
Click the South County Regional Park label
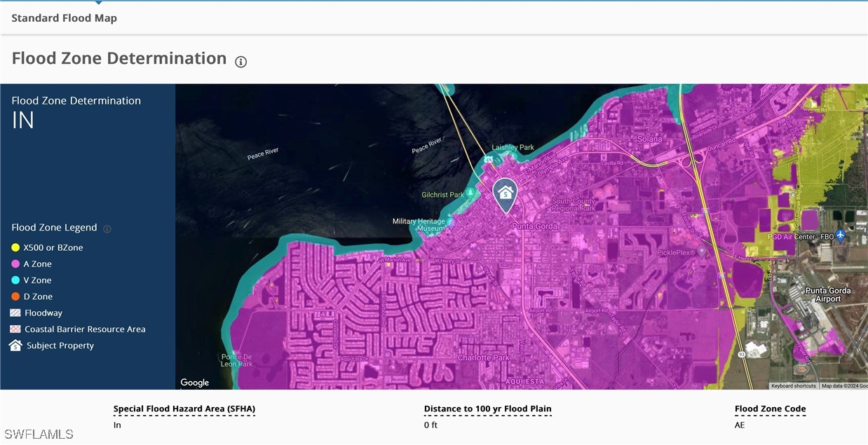[574, 205]
